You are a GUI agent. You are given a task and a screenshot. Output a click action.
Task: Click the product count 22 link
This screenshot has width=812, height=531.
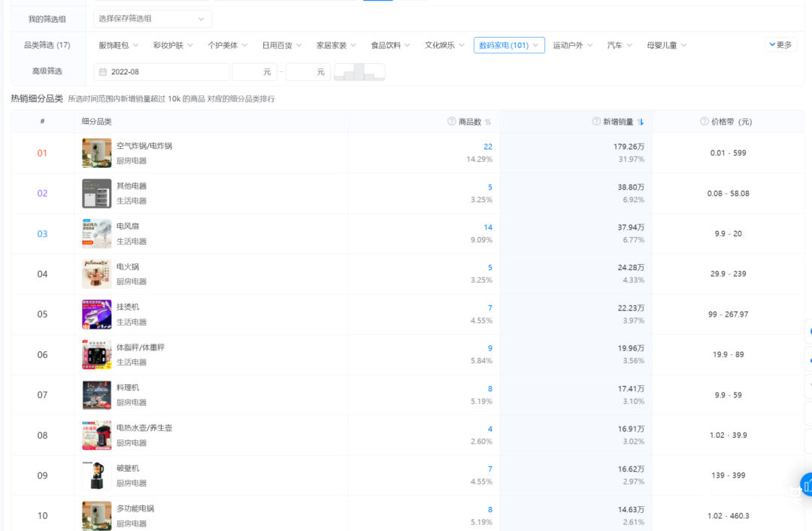488,147
